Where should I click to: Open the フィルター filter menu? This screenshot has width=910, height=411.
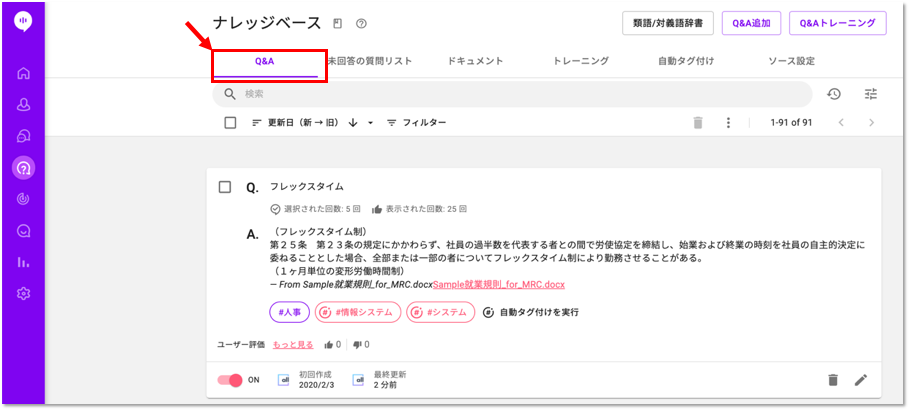pyautogui.click(x=417, y=123)
